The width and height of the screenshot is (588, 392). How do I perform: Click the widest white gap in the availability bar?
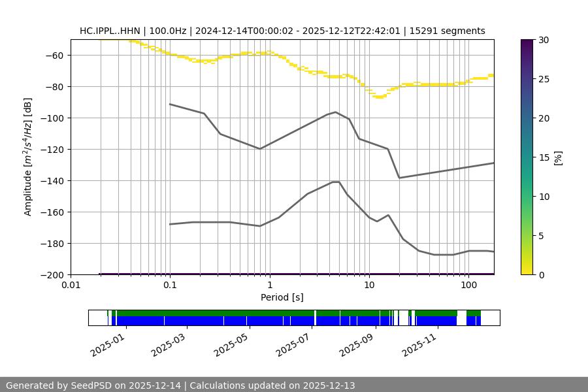[461, 318]
